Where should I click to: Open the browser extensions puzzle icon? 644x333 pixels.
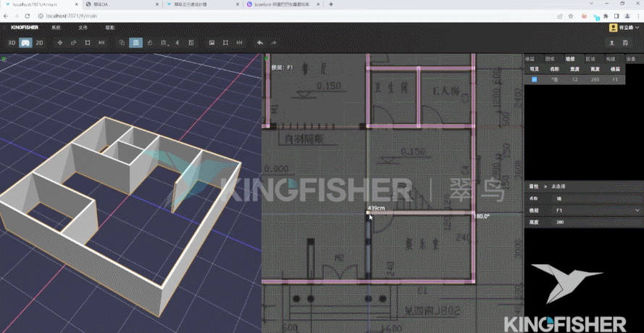tap(606, 16)
